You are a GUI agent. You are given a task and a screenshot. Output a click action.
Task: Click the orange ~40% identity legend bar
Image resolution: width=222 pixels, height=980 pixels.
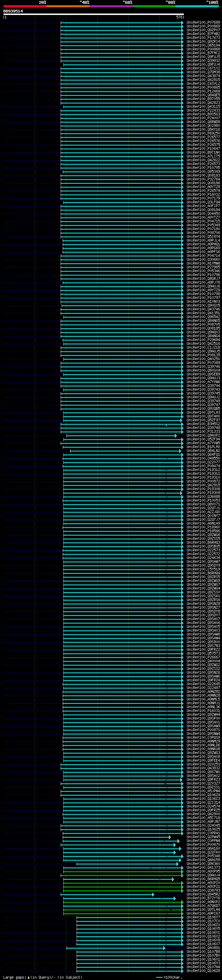coord(68,6)
